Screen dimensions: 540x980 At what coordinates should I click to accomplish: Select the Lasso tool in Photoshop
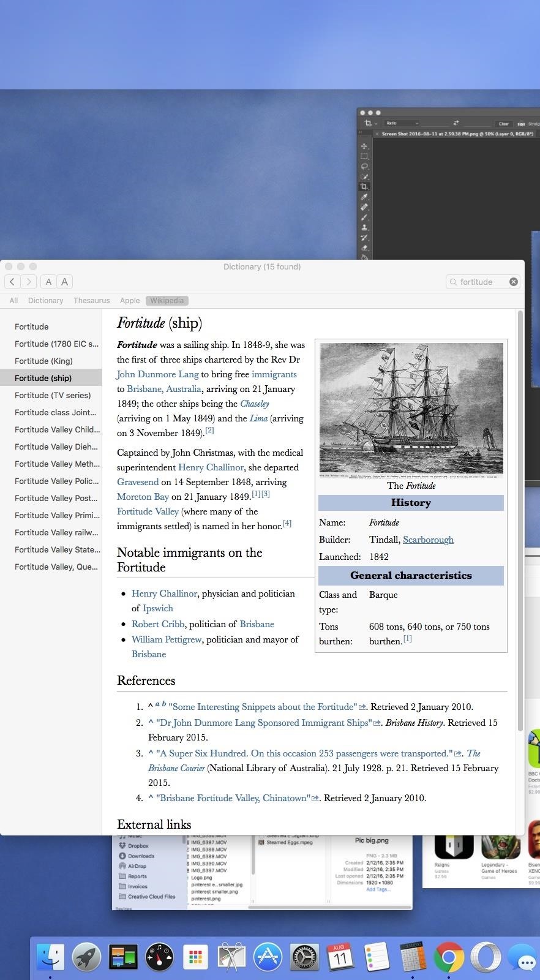(x=364, y=167)
